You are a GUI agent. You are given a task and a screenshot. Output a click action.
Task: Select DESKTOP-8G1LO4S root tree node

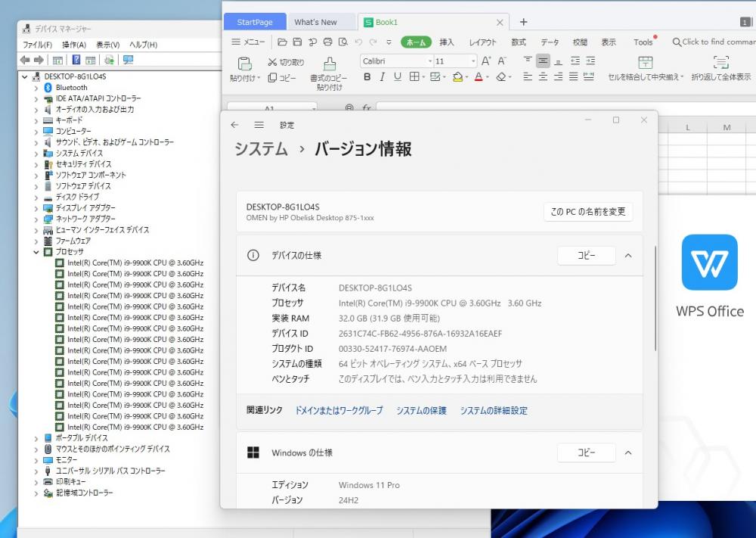pyautogui.click(x=75, y=76)
